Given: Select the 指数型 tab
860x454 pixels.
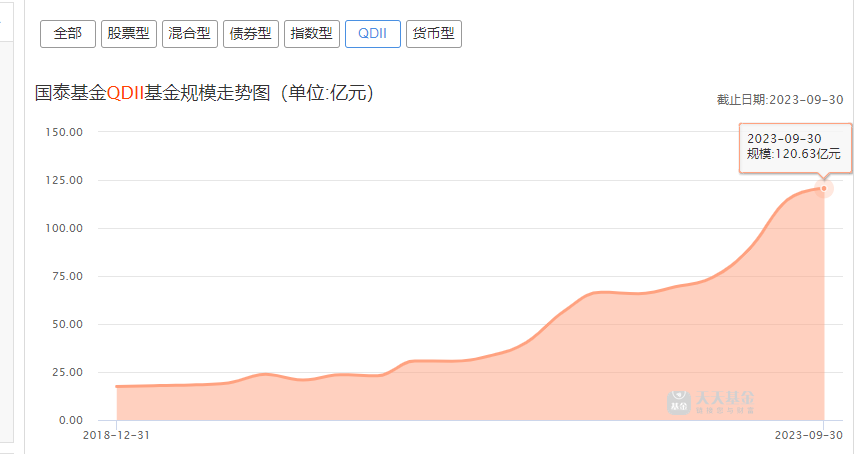Looking at the screenshot, I should point(312,34).
